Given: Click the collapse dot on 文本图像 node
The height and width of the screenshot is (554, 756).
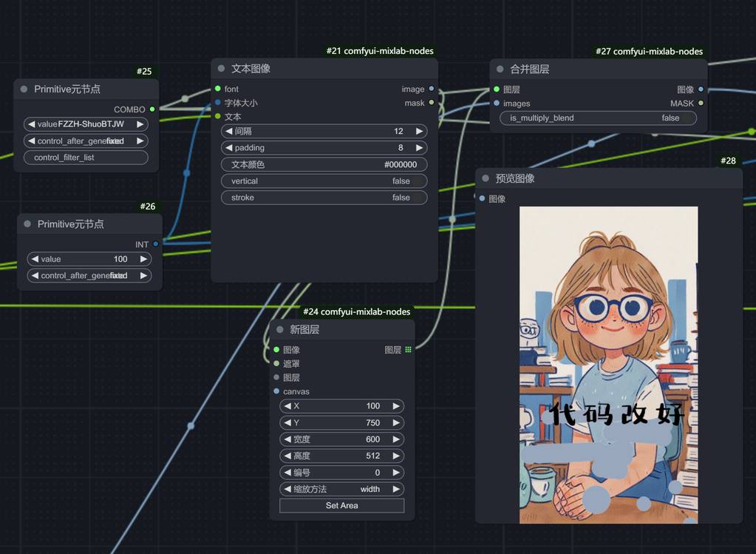Looking at the screenshot, I should (221, 69).
